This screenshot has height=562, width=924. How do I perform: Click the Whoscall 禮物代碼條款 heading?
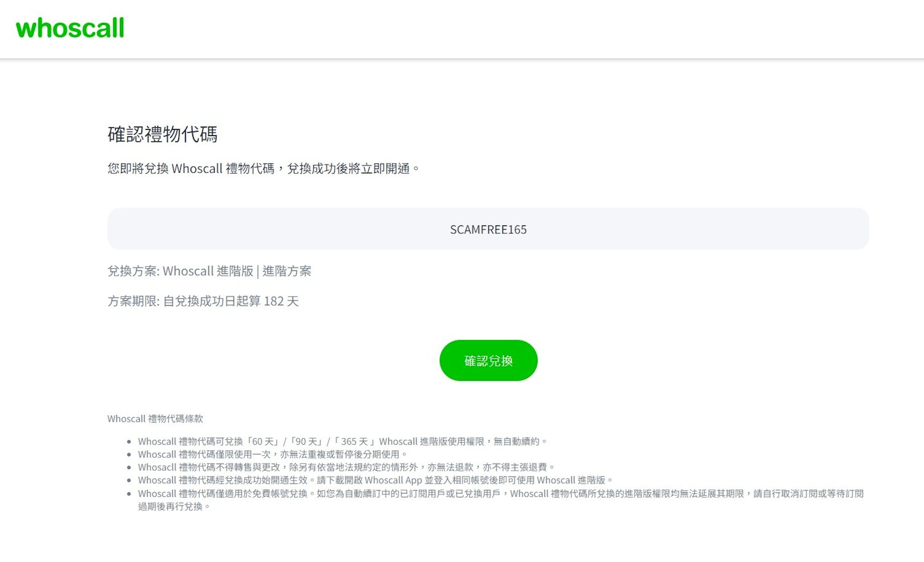tap(155, 418)
